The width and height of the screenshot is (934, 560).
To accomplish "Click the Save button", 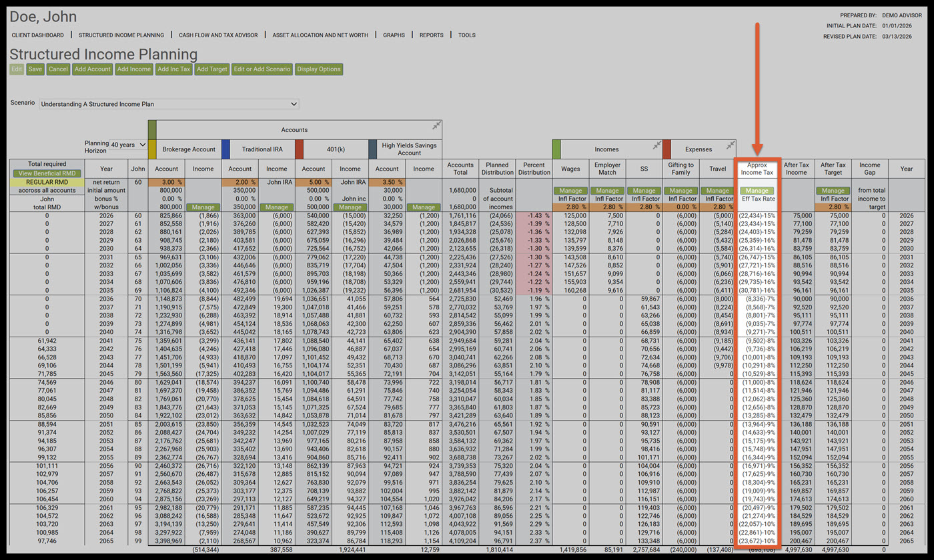I will click(x=35, y=69).
